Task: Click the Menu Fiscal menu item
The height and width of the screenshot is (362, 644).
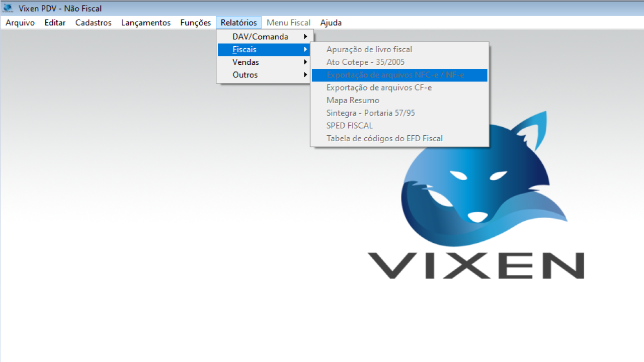Action: [x=288, y=23]
